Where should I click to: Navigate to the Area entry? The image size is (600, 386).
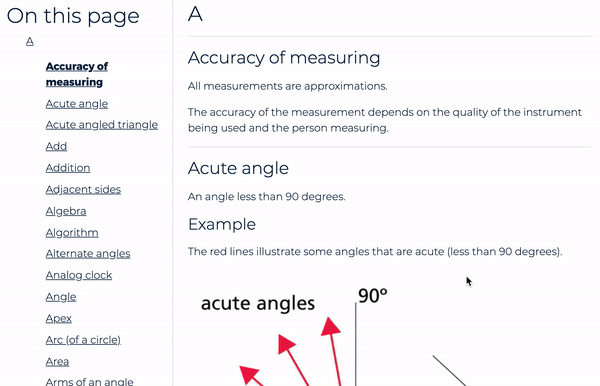(57, 362)
